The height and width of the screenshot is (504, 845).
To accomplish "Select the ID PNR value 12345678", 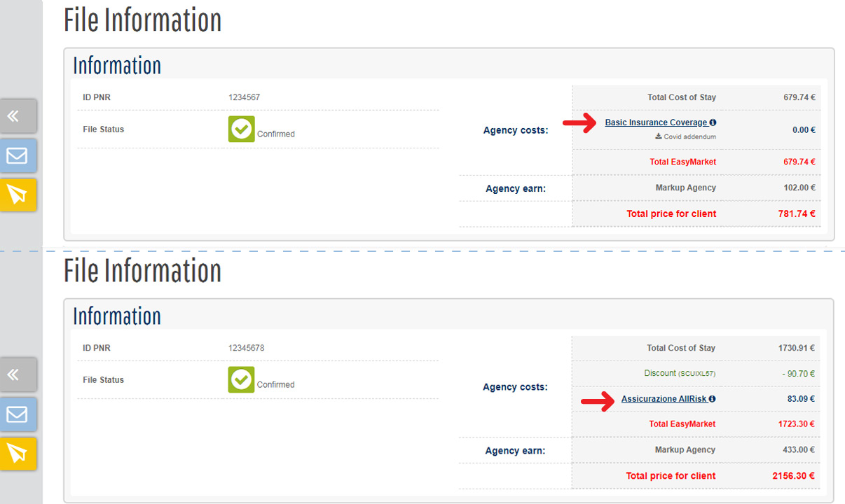I will 246,348.
